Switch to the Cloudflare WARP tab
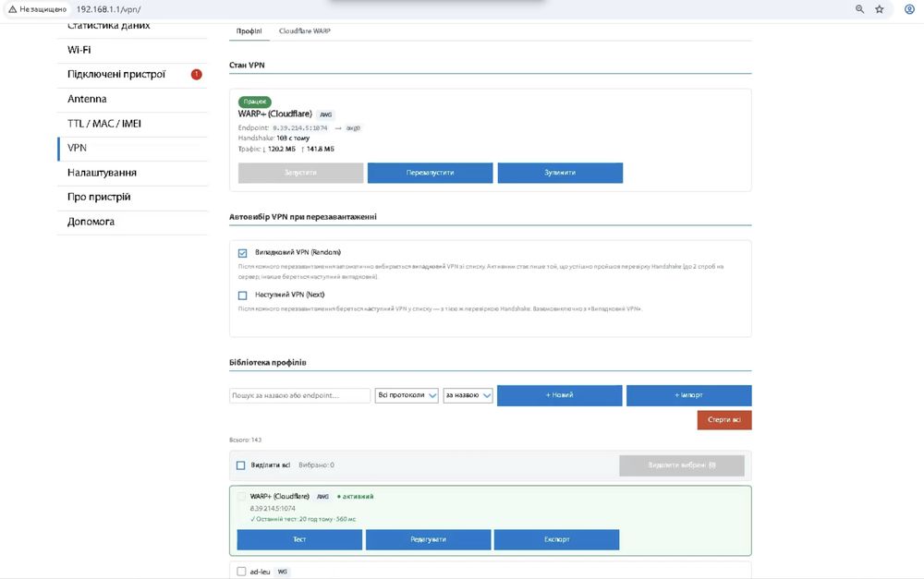This screenshot has height=579, width=924. 305,31
